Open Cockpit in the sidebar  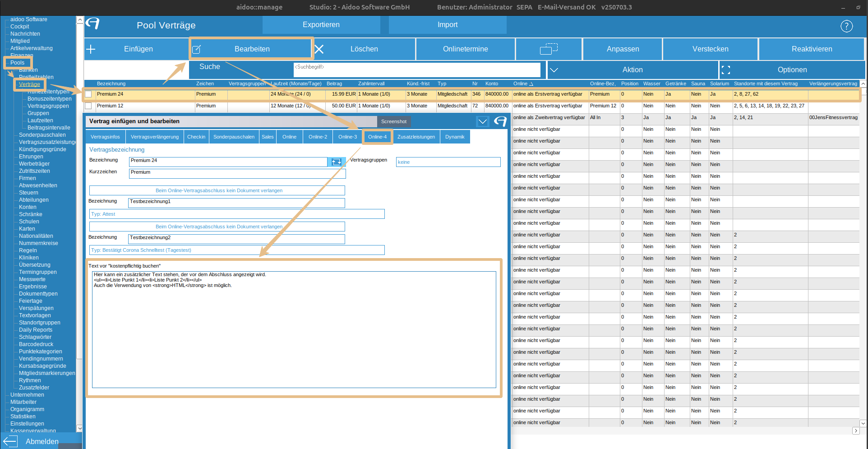[x=19, y=27]
